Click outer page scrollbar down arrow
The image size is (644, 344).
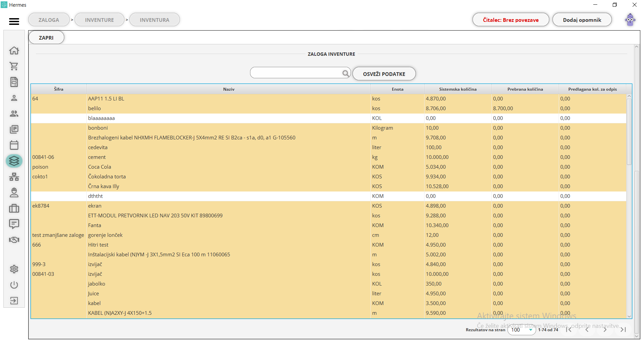pyautogui.click(x=637, y=336)
